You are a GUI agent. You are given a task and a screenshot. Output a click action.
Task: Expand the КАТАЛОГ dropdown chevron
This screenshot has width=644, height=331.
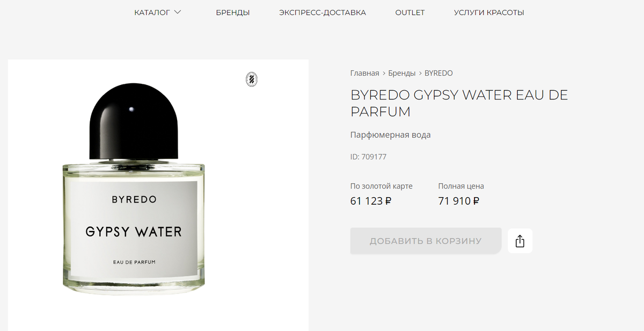click(178, 12)
